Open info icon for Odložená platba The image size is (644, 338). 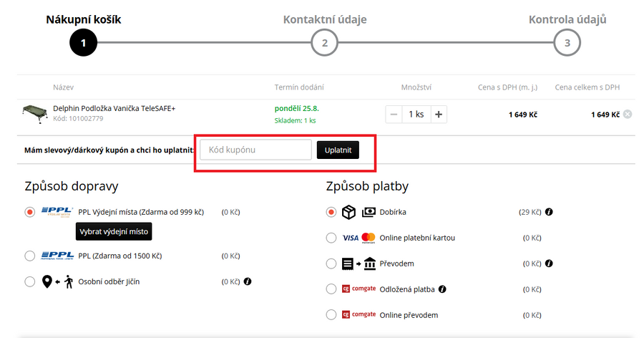pos(441,289)
